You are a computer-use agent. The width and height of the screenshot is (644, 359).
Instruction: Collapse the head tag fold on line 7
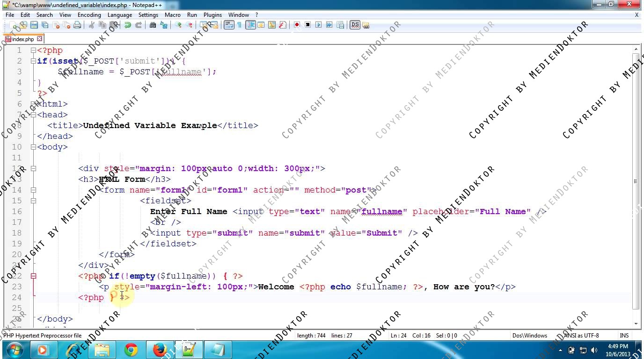[x=33, y=115]
